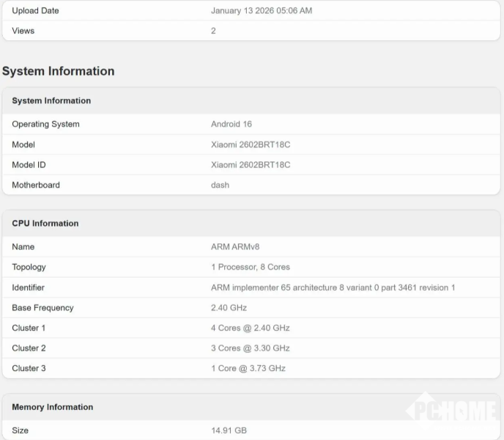This screenshot has width=504, height=440.
Task: Select the Motherboard value dash
Action: [x=220, y=185]
